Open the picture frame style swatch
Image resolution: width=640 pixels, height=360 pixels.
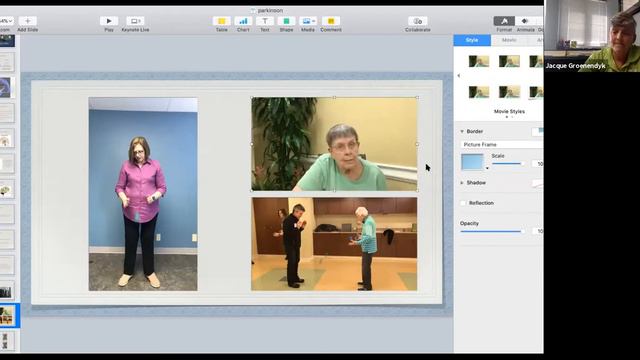[x=473, y=162]
